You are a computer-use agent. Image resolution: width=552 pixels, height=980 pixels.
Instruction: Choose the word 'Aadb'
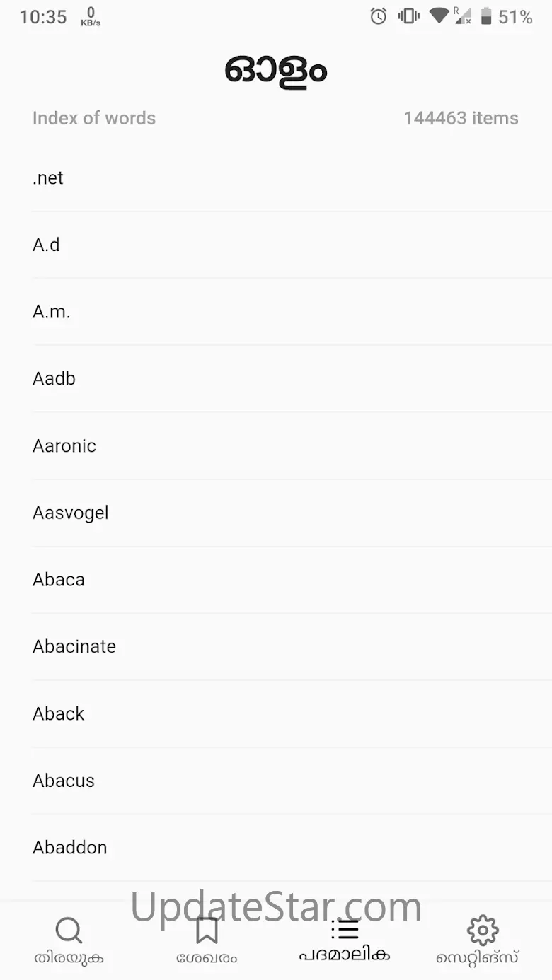54,379
